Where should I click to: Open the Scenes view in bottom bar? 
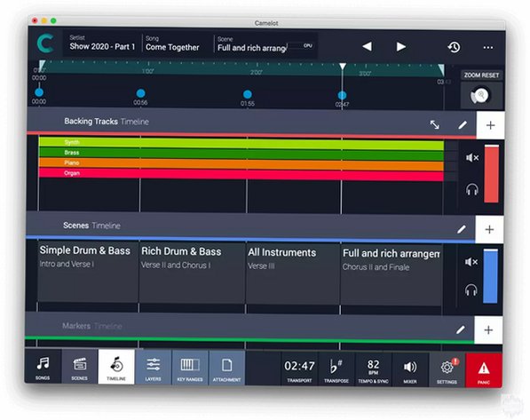[79, 368]
